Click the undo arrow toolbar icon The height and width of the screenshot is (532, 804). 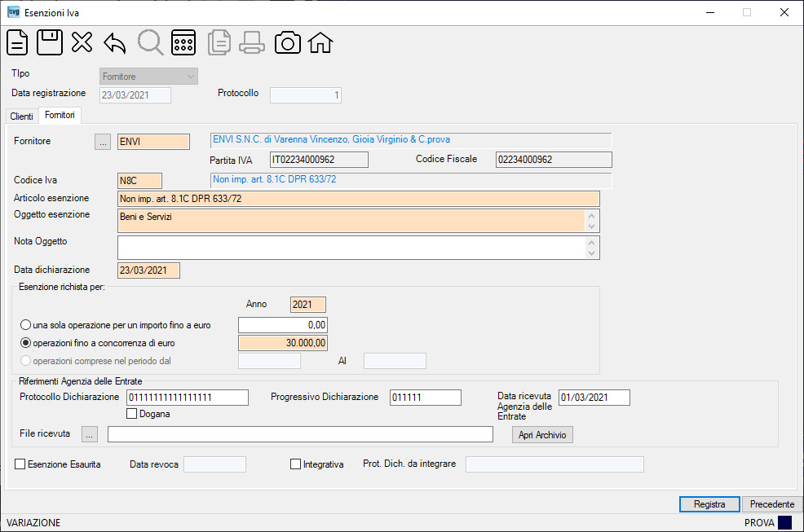click(x=115, y=43)
